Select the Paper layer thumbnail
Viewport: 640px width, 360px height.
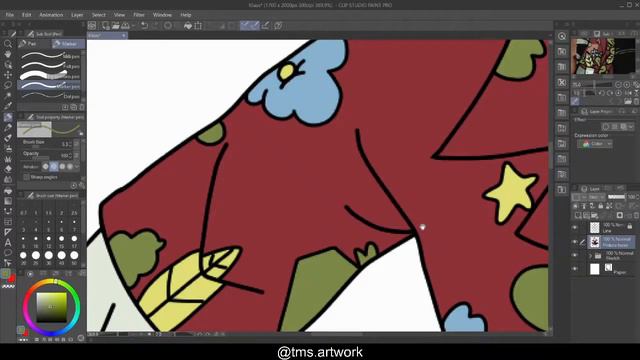click(595, 269)
